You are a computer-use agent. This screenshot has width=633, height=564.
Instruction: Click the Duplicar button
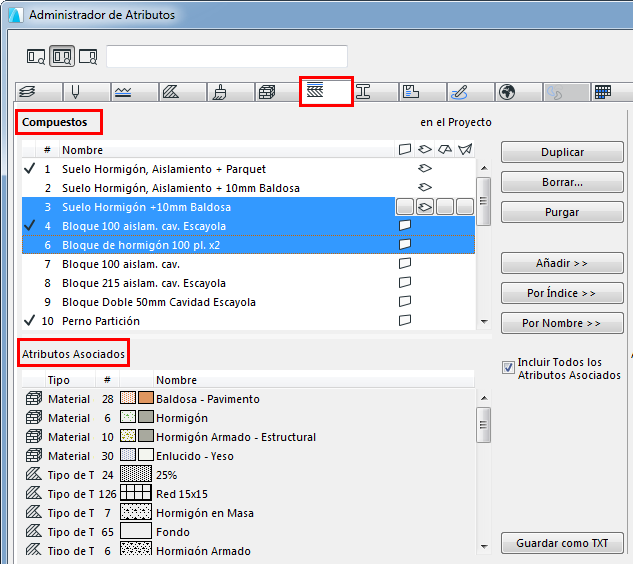pyautogui.click(x=562, y=152)
